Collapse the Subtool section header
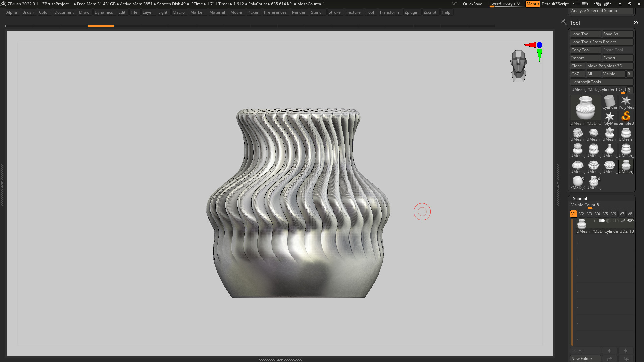Screen dimensions: 644x362 [x=580, y=198]
